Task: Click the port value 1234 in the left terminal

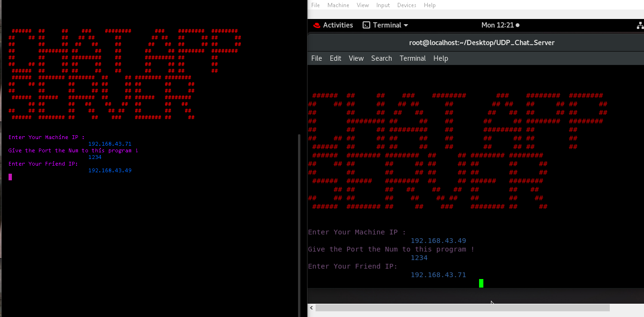Action: (x=95, y=157)
